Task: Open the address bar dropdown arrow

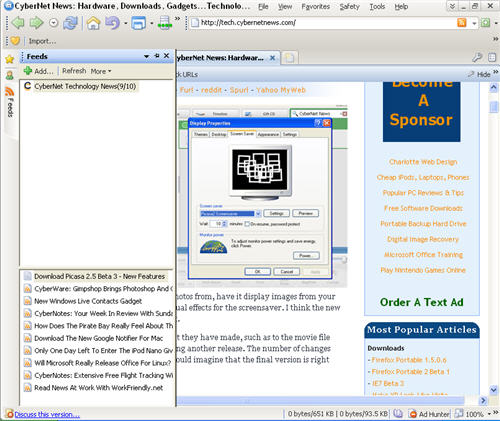Action: point(474,23)
